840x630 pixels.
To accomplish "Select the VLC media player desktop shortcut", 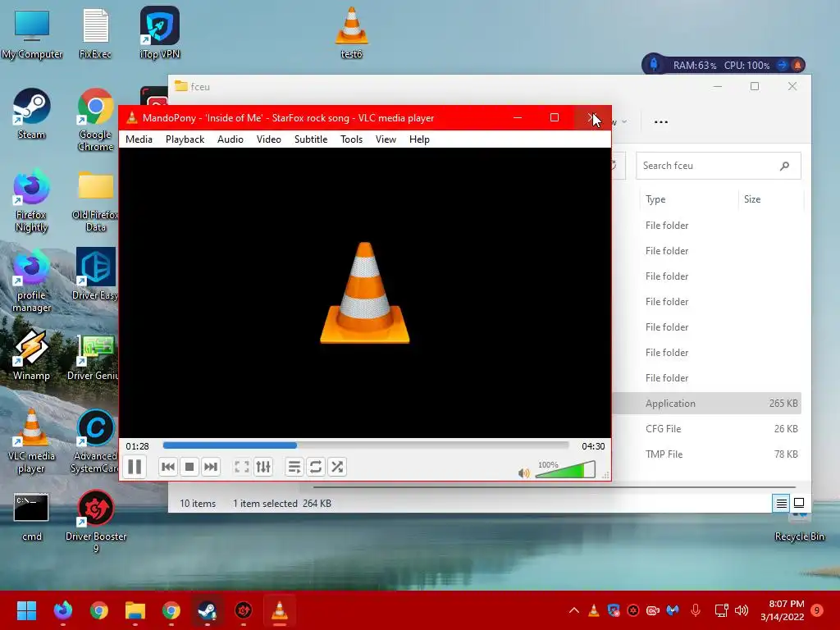I will point(32,441).
